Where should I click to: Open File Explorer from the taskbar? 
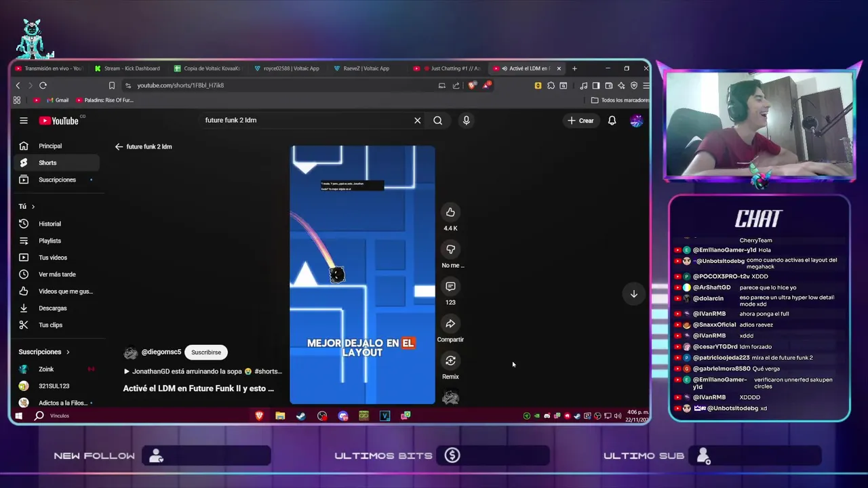pos(280,415)
